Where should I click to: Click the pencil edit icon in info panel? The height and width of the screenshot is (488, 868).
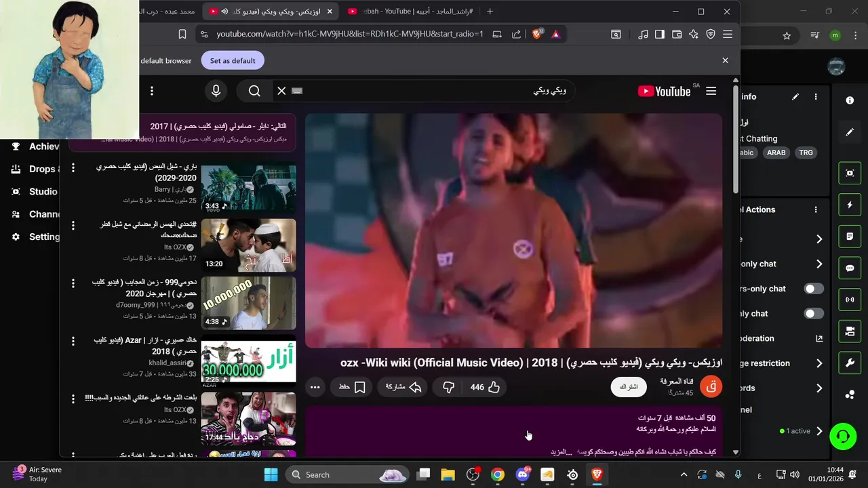(795, 97)
